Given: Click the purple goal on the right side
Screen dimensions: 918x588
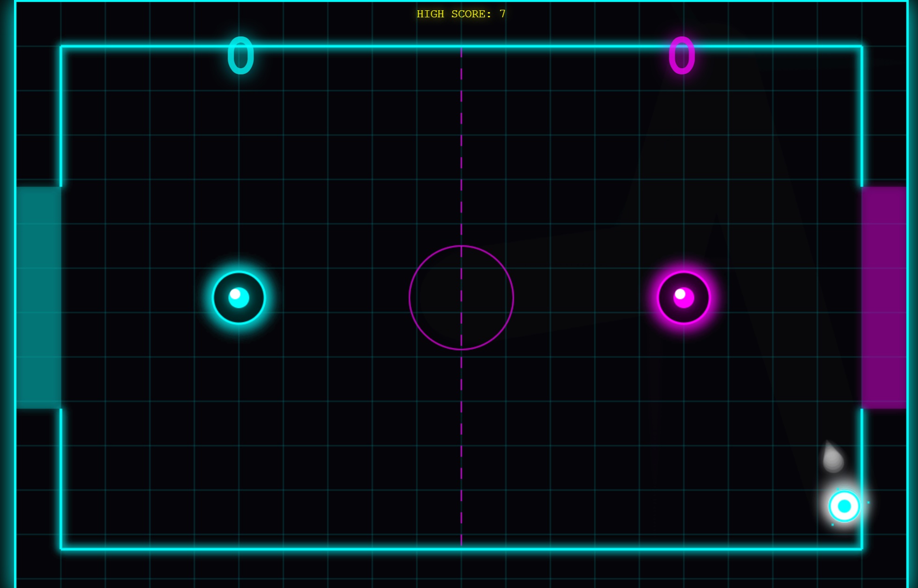Looking at the screenshot, I should (883, 298).
